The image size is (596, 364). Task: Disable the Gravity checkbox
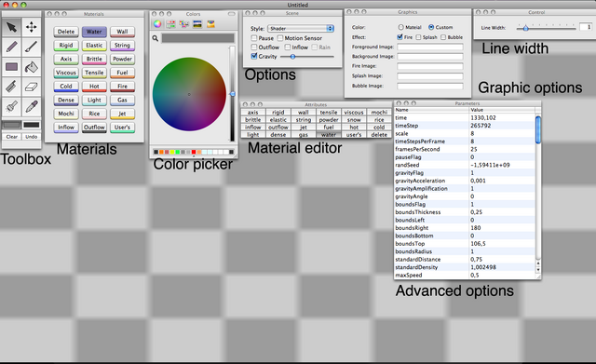point(254,56)
